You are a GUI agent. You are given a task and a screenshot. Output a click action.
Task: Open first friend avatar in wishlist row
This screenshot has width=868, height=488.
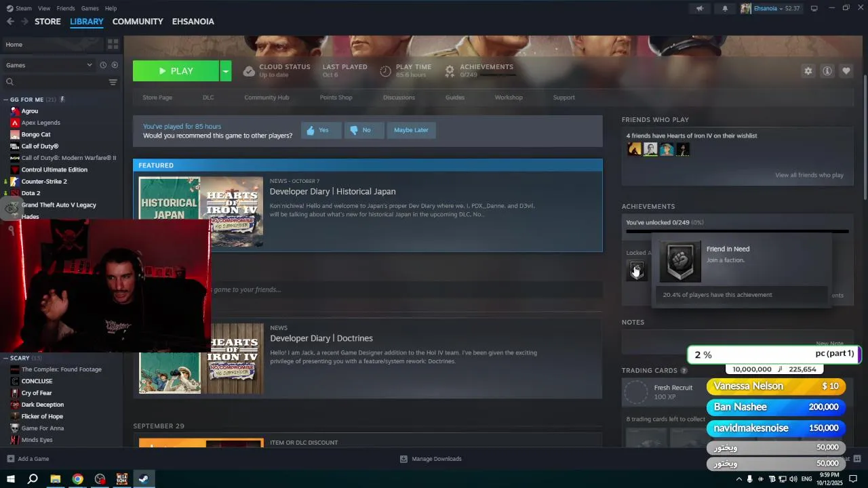(634, 149)
